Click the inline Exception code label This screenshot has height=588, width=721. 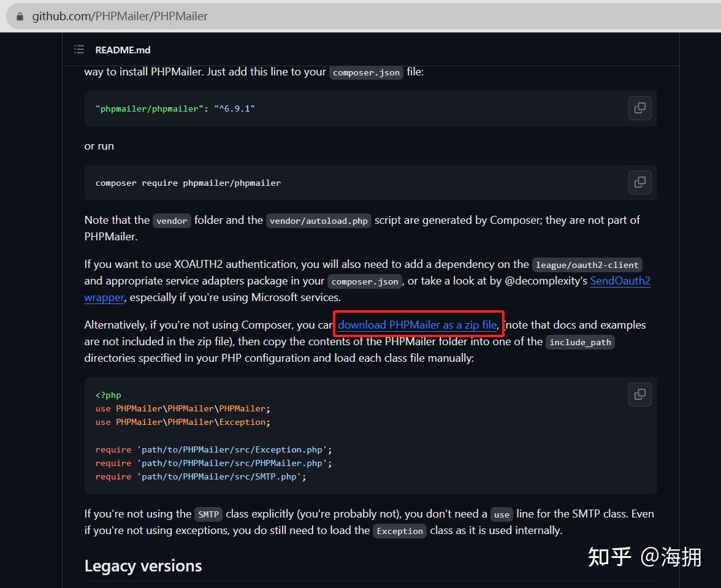coord(400,531)
